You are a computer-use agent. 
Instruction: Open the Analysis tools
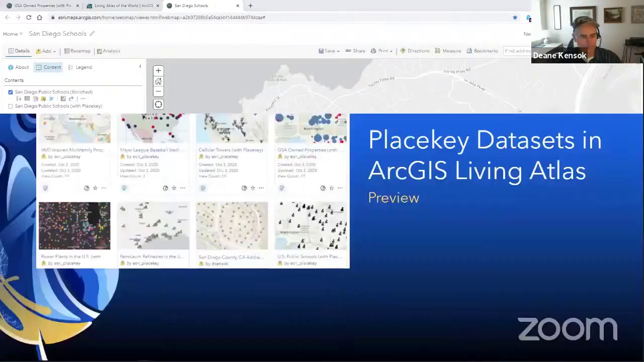(x=108, y=51)
